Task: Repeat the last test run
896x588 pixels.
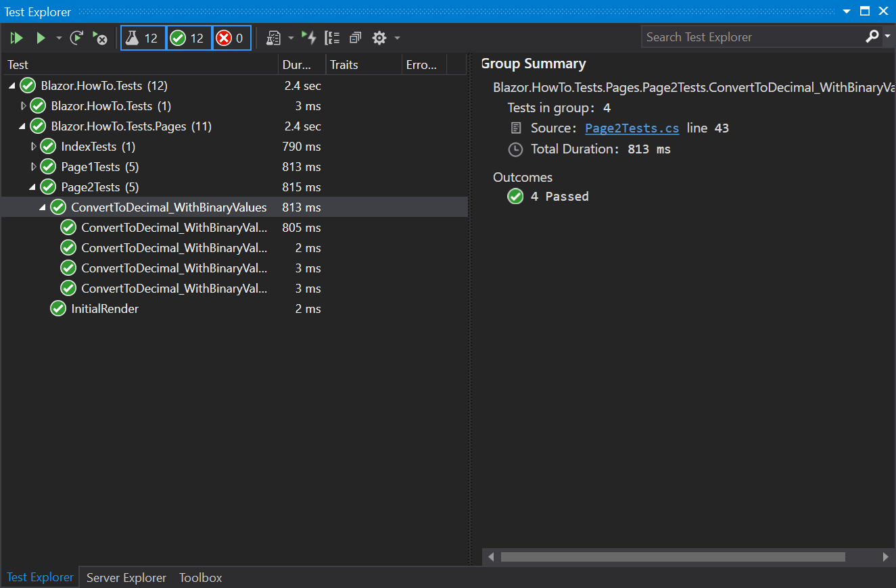Action: pyautogui.click(x=76, y=38)
